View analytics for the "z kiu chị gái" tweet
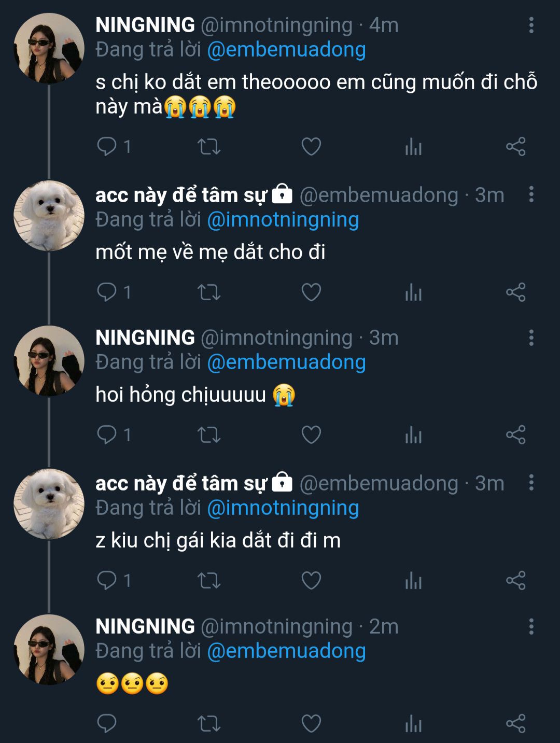 coord(413,580)
